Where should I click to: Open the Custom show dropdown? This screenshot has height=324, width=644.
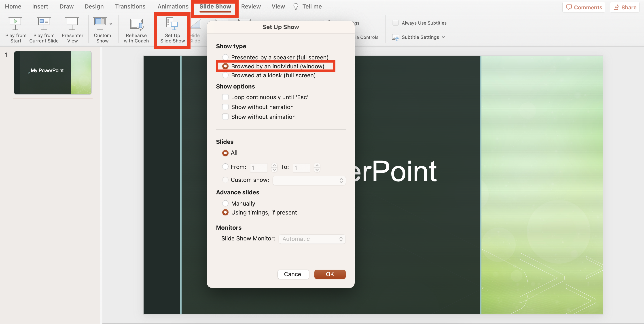click(309, 181)
